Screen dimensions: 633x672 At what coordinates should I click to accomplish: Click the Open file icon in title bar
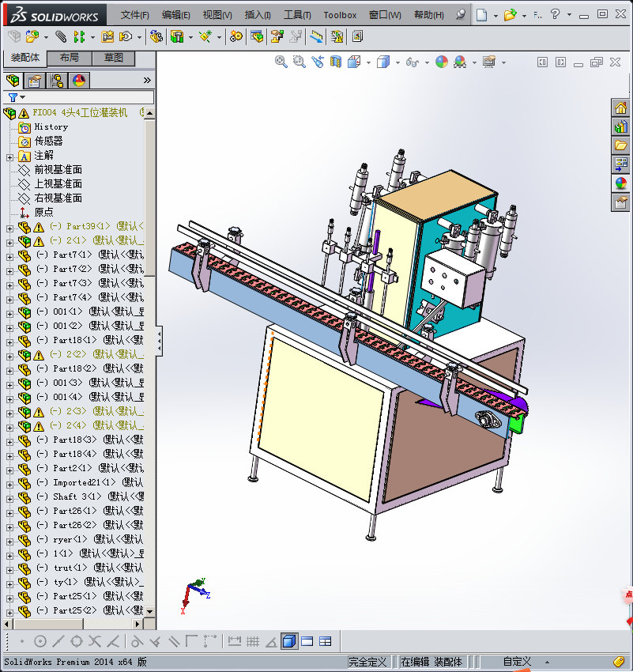510,16
